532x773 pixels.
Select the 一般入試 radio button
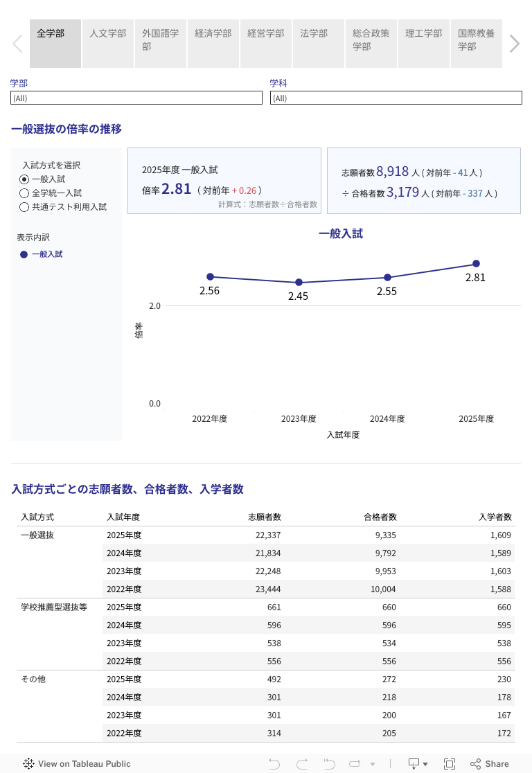coord(24,179)
